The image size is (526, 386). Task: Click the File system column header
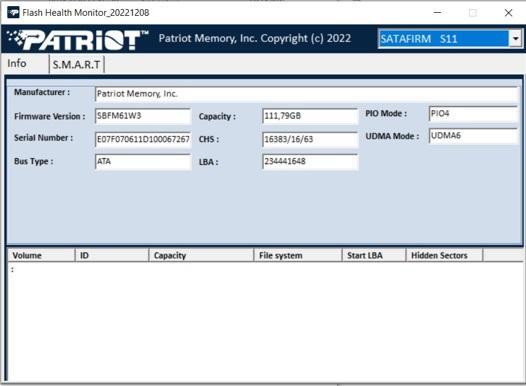pyautogui.click(x=298, y=255)
